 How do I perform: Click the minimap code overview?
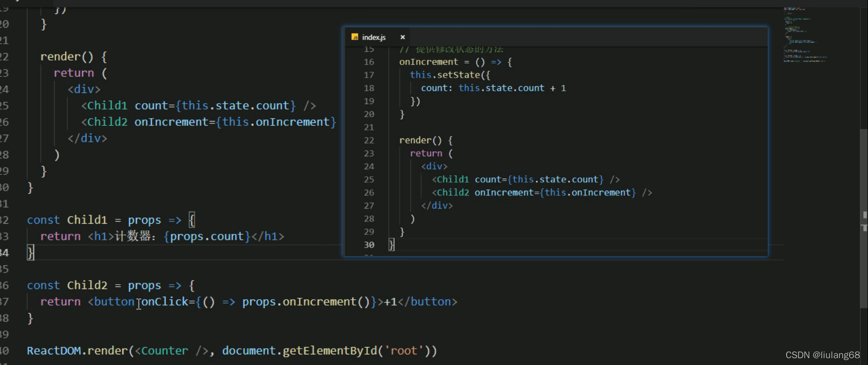click(805, 35)
